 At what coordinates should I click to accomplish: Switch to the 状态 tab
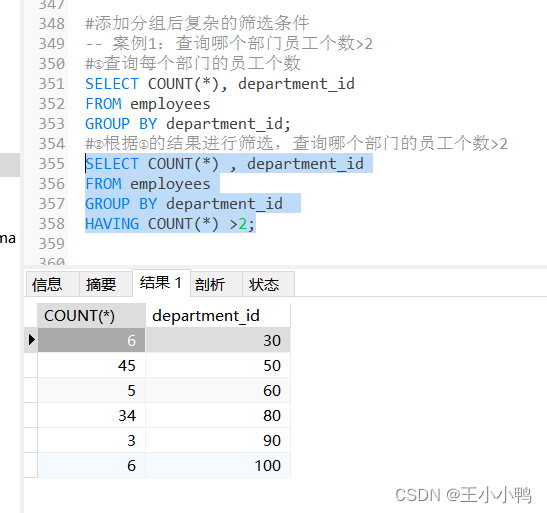click(268, 284)
